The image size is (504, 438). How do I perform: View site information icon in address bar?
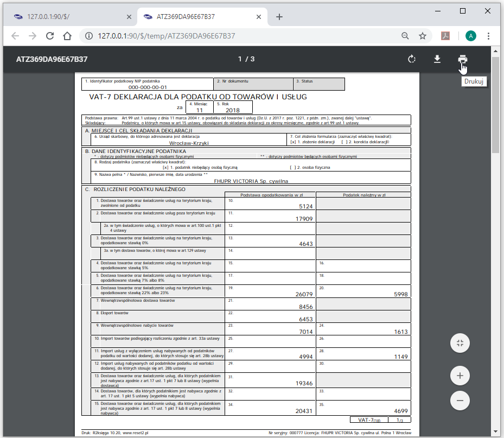click(89, 36)
